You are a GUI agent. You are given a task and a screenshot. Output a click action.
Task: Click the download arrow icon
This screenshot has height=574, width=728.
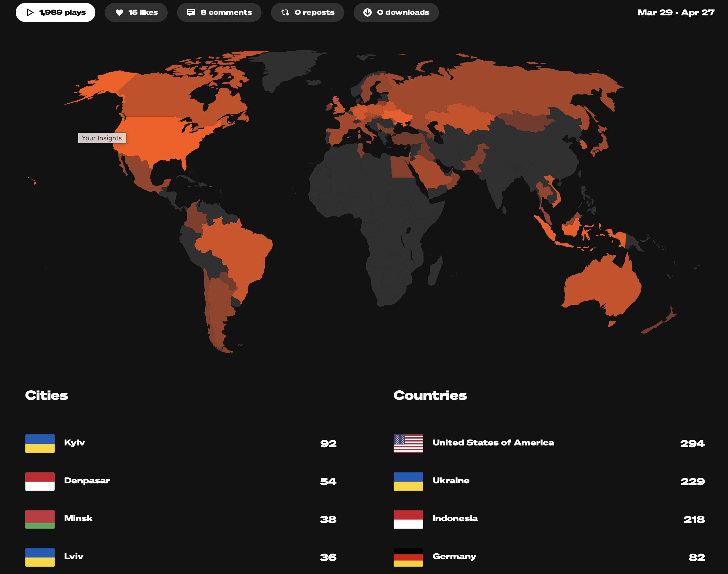tap(368, 12)
